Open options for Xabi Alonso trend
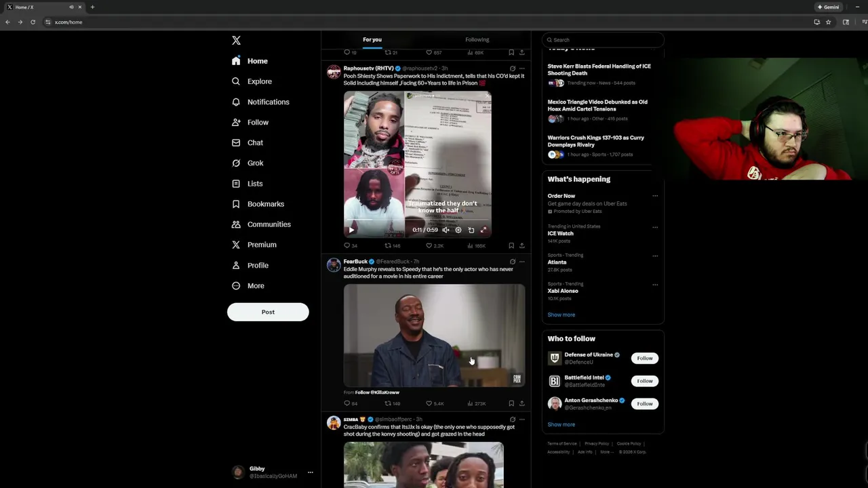The height and width of the screenshot is (488, 868). pos(655,285)
